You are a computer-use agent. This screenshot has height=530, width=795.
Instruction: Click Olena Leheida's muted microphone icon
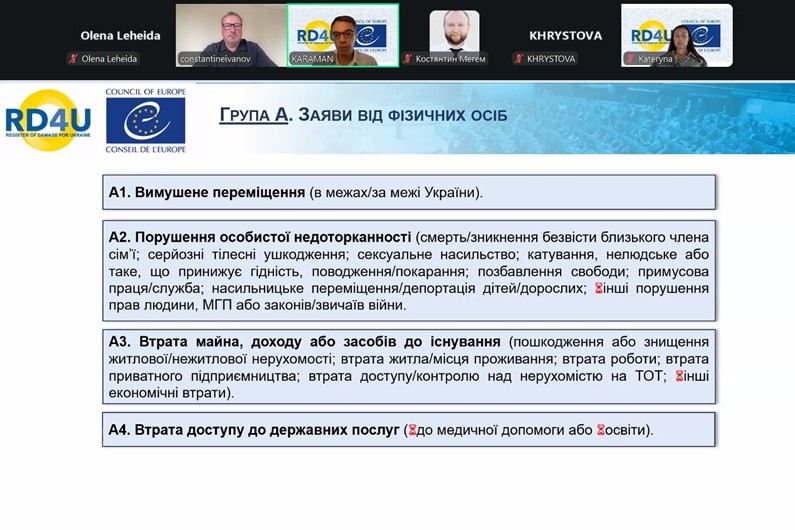(74, 59)
